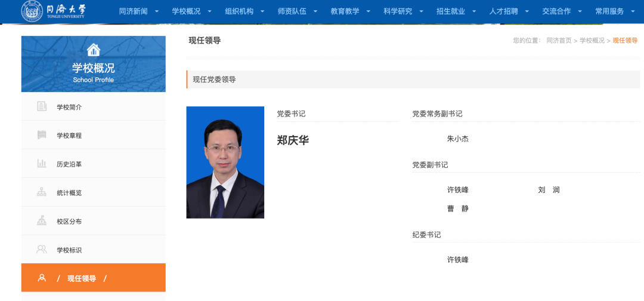This screenshot has height=301, width=644.
Task: Click the Tongji University logo
Action: coord(54,11)
